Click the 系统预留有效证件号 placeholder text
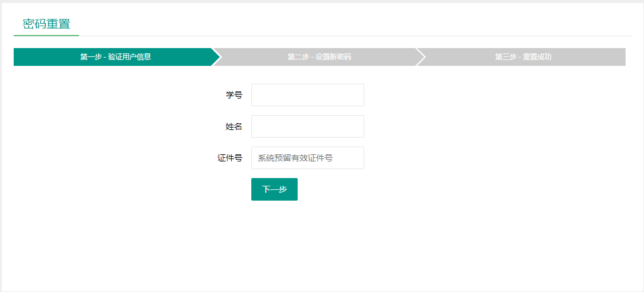 (295, 158)
